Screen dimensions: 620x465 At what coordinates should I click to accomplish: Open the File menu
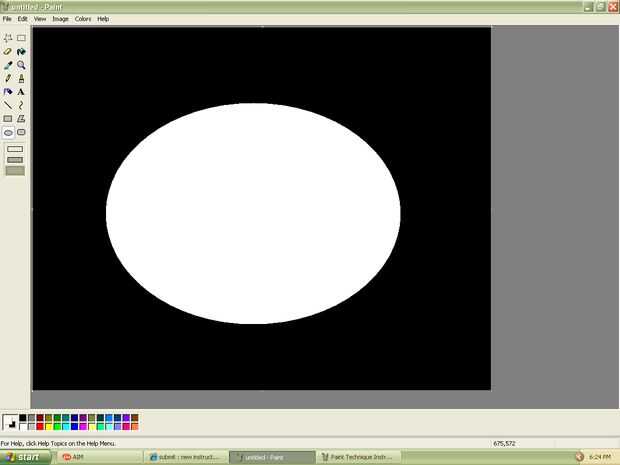point(7,19)
